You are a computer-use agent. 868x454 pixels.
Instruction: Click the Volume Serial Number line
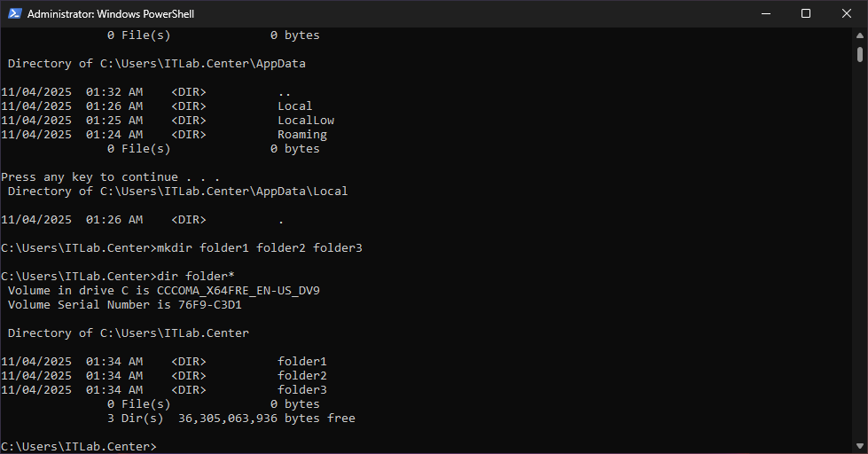point(124,305)
